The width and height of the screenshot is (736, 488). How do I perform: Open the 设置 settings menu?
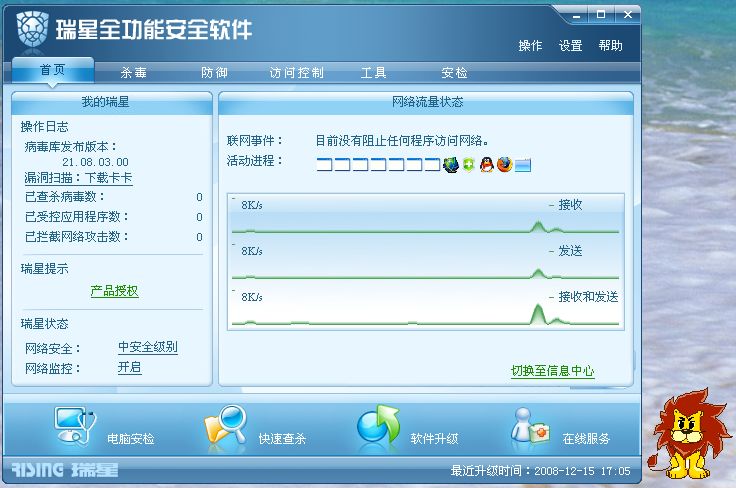(x=570, y=46)
